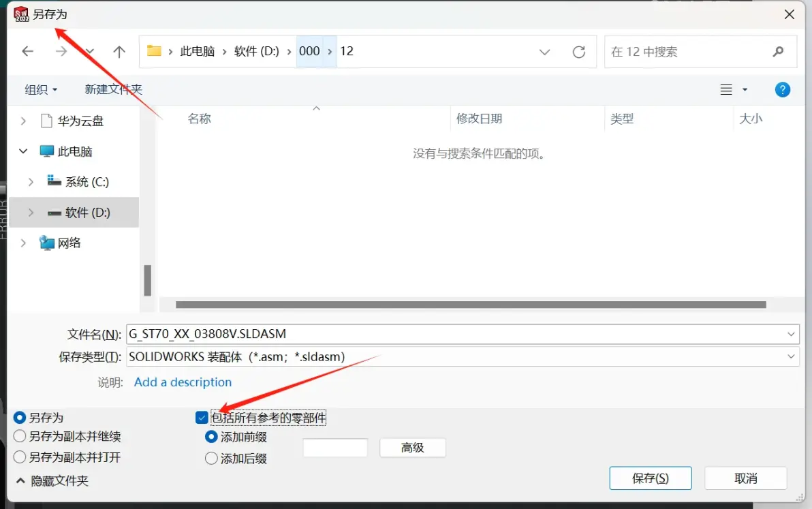
Task: Open the view options dropdown arrow
Action: [745, 89]
